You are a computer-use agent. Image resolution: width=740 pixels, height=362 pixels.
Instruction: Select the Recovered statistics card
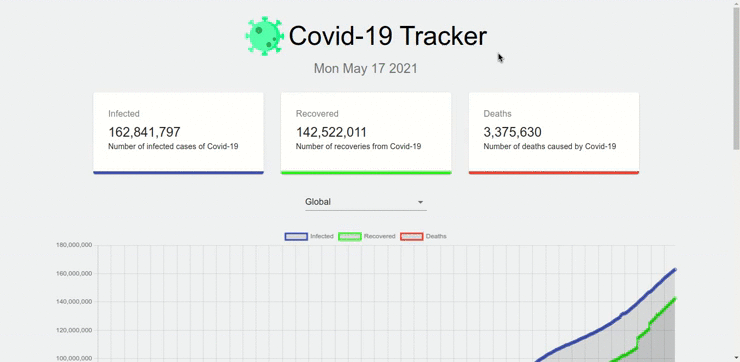coord(366,133)
